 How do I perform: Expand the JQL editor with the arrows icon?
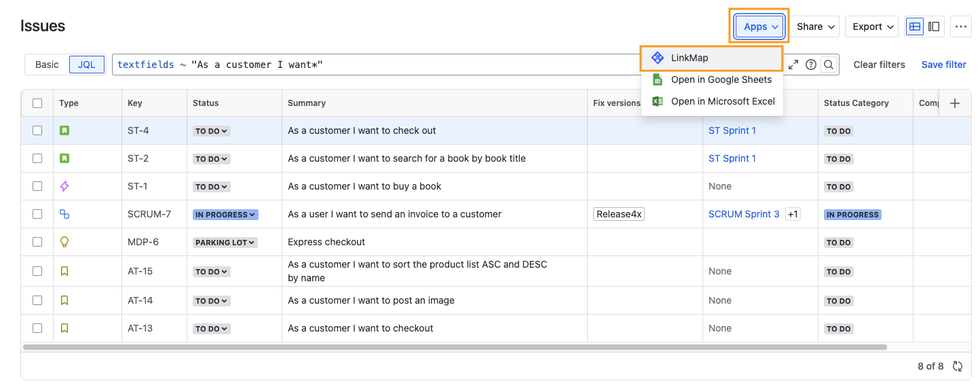pyautogui.click(x=793, y=65)
